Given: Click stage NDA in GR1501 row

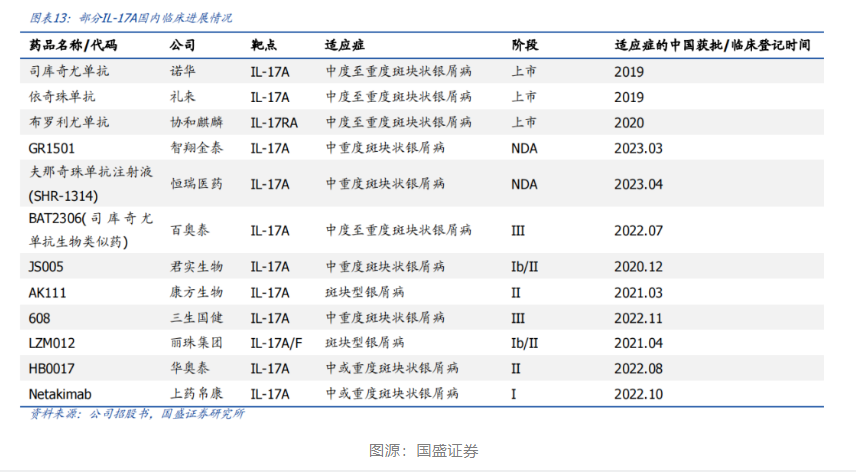Looking at the screenshot, I should 524,149.
